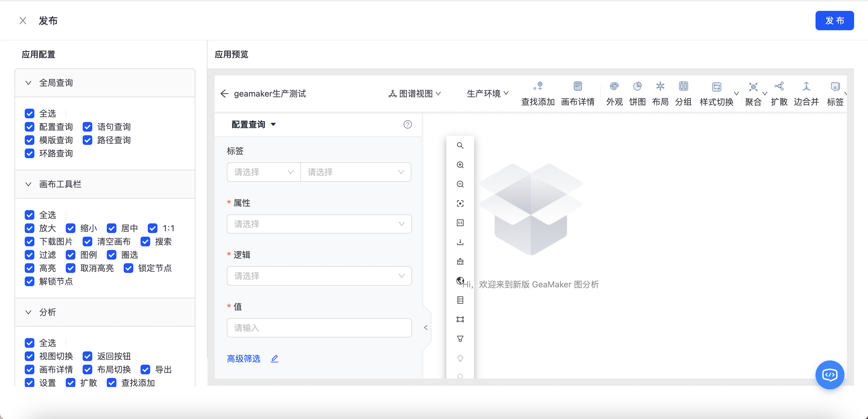Image resolution: width=868 pixels, height=419 pixels.
Task: Click the 1:1 scale icon in canvas toolbar
Action: (460, 223)
